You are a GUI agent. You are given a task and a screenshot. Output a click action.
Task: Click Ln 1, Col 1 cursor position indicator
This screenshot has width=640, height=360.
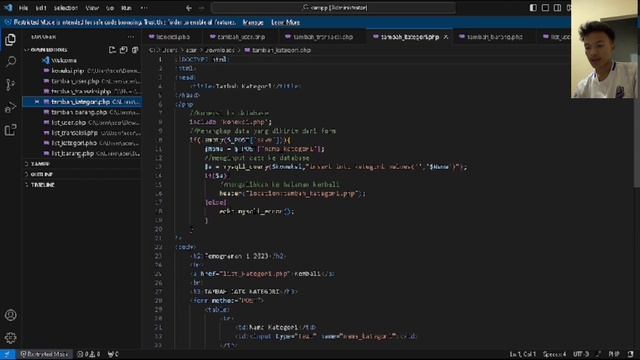click(x=522, y=354)
